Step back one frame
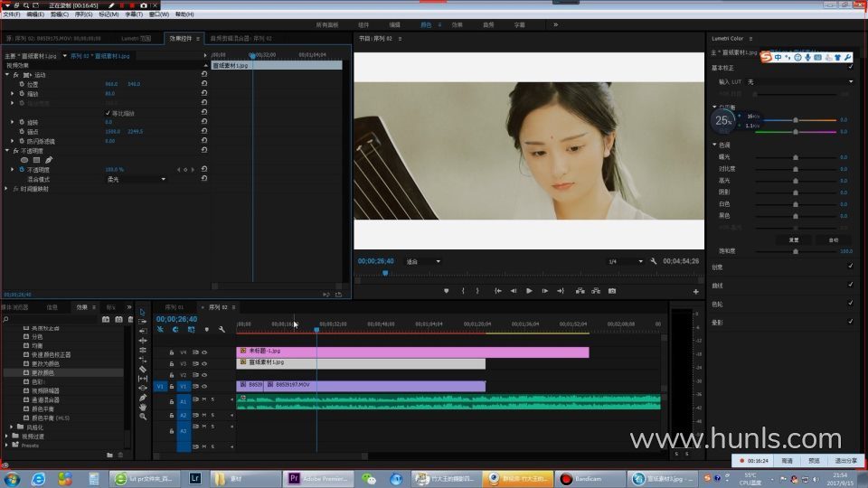 [514, 291]
